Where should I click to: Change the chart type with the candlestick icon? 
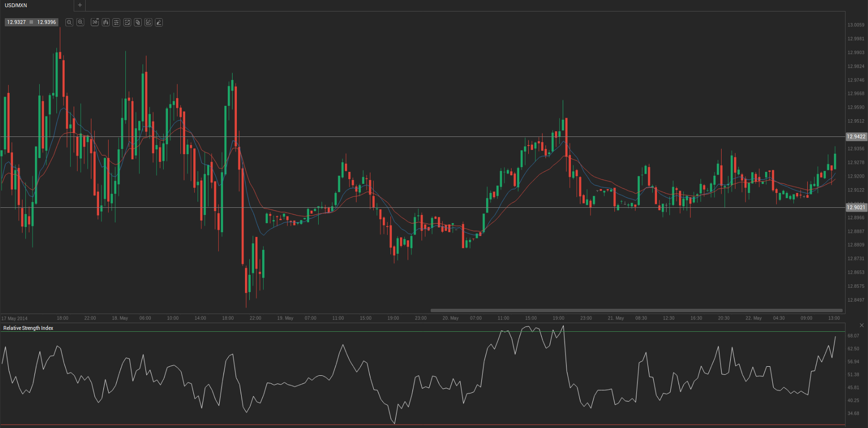point(106,23)
